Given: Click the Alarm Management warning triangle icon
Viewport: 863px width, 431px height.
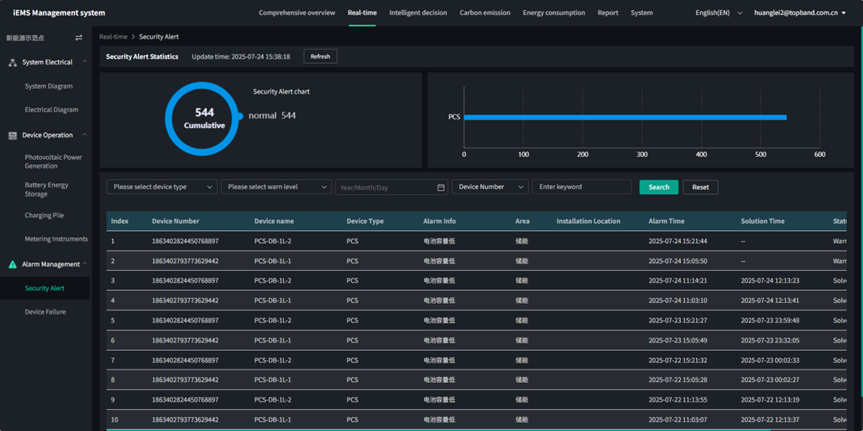Looking at the screenshot, I should coord(12,264).
